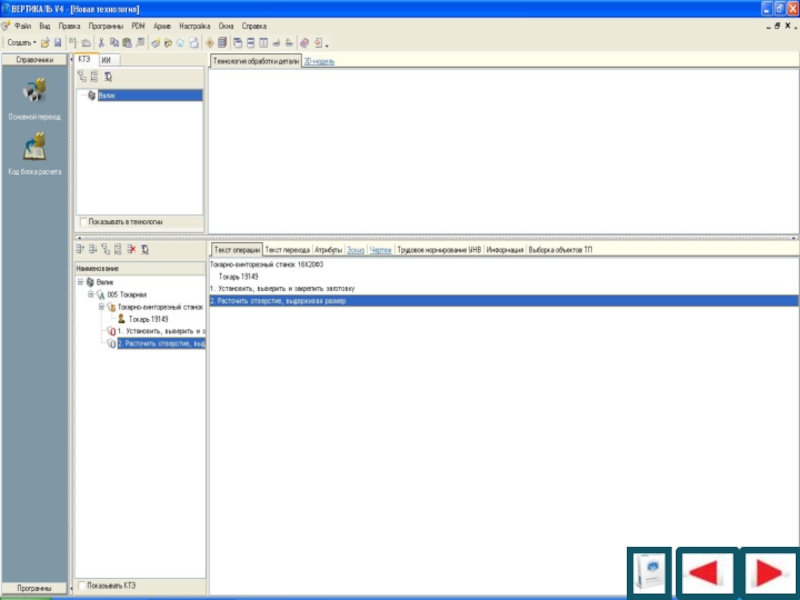Select 'Токарь 19149' in the tree
Image resolution: width=800 pixels, height=600 pixels.
[x=148, y=319]
